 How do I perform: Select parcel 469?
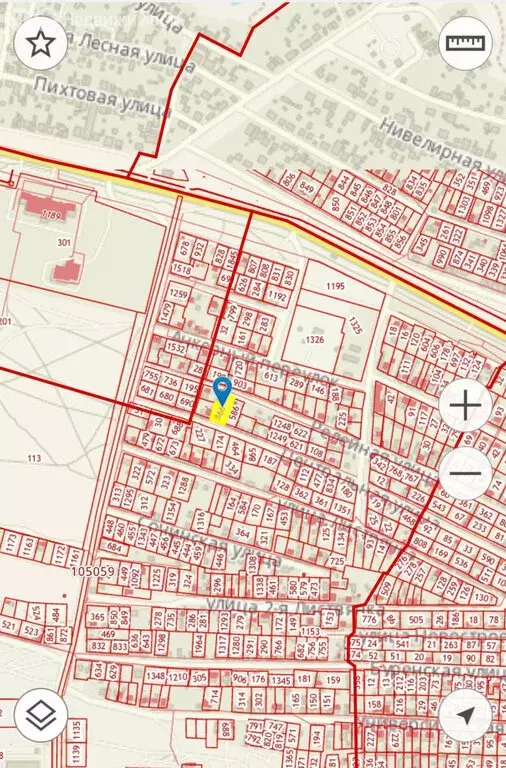pyautogui.click(x=108, y=634)
